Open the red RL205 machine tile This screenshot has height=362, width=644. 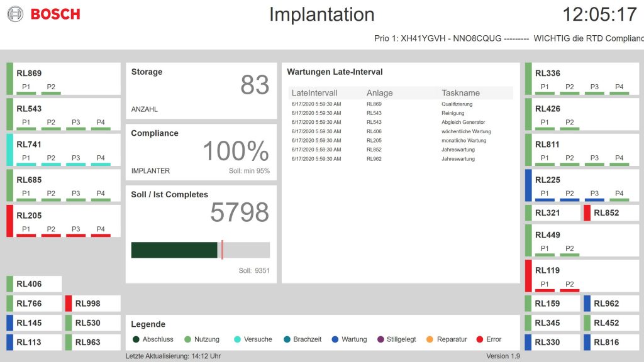coord(63,221)
